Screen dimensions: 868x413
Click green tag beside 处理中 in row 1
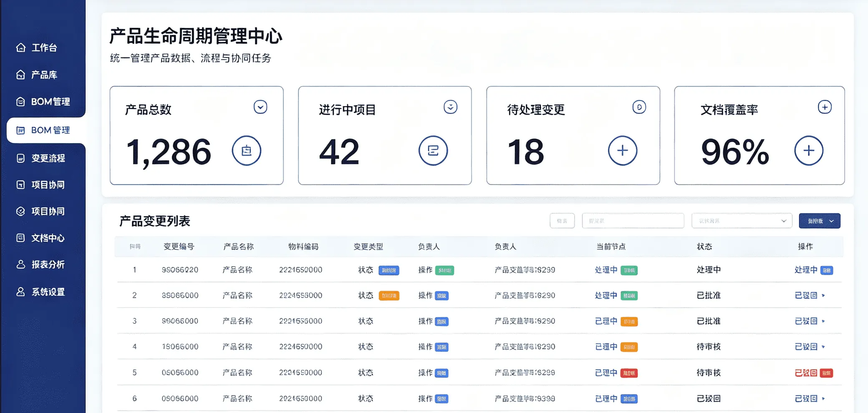point(629,270)
